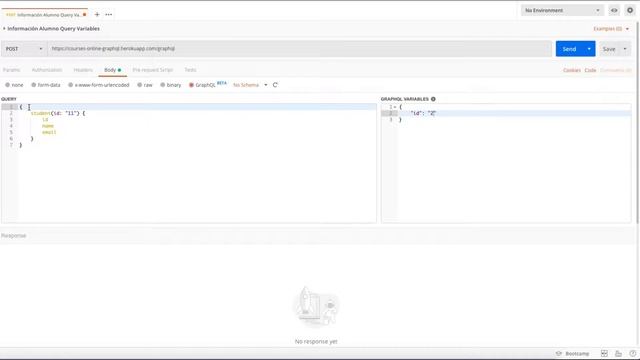Expand the request name description arrow

tap(4, 29)
